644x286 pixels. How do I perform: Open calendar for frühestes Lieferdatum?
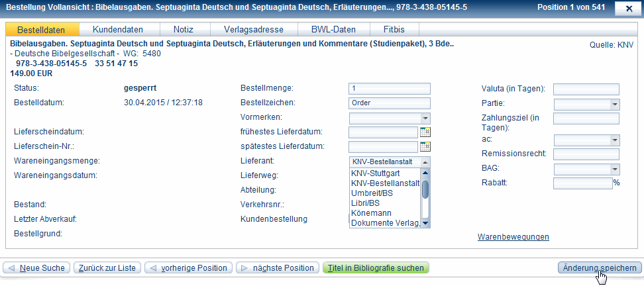(425, 132)
